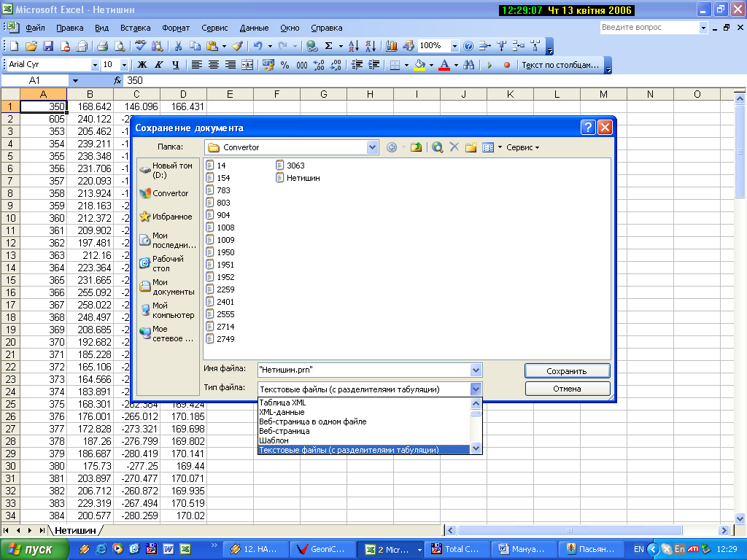Open the Views dropdown arrow in dialog
Viewport: 747px width, 560px height.
[x=500, y=147]
